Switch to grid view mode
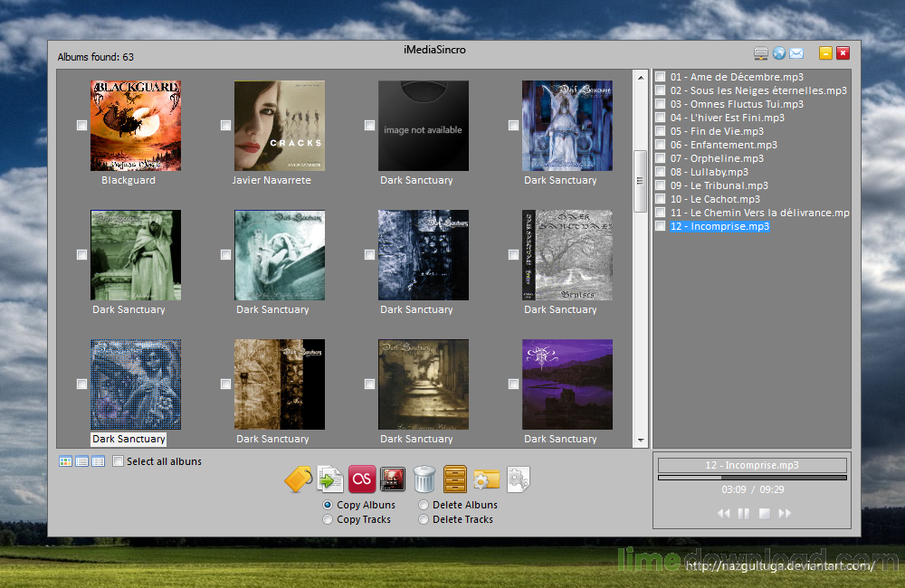Screen dimensions: 905x588 tap(65, 461)
